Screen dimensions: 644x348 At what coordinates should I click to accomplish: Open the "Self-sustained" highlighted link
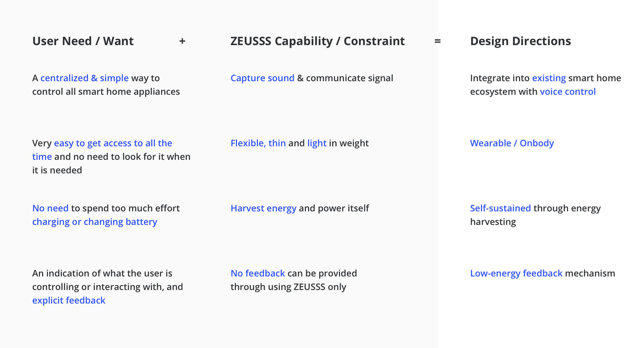500,208
